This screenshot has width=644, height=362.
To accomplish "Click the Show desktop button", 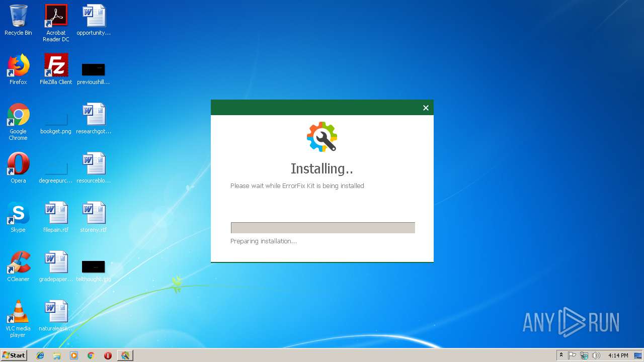I will pos(638,355).
